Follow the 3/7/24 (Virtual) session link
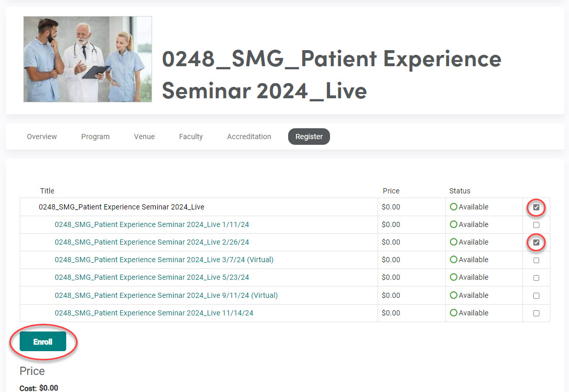 [x=164, y=260]
